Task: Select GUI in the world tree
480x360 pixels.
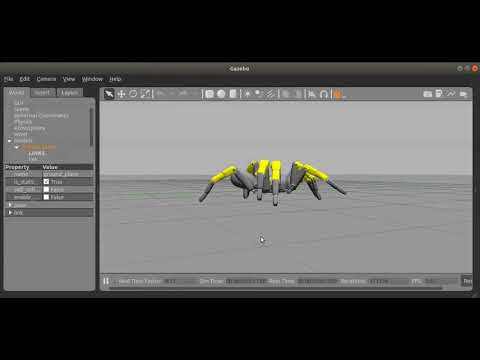Action: coord(19,103)
